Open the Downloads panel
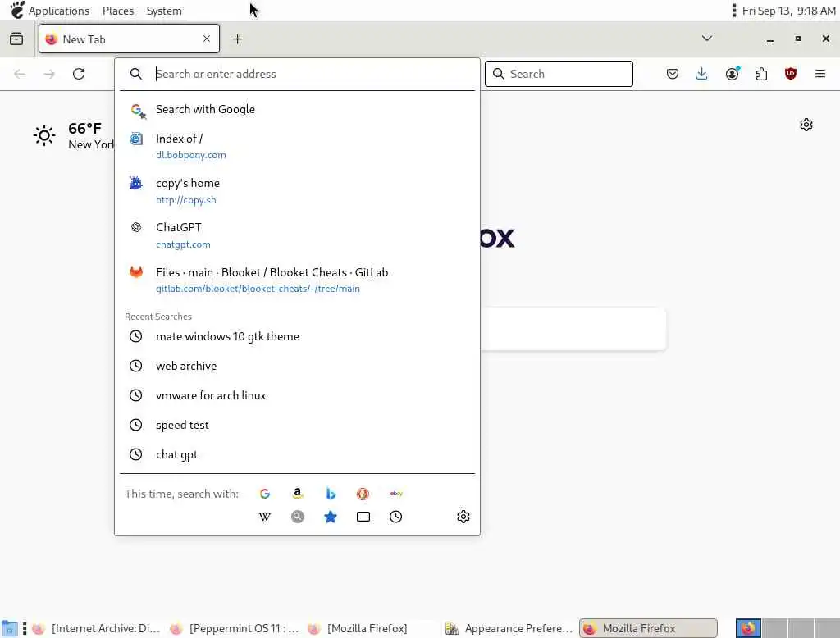Screen dimensions: 840x638 702,74
